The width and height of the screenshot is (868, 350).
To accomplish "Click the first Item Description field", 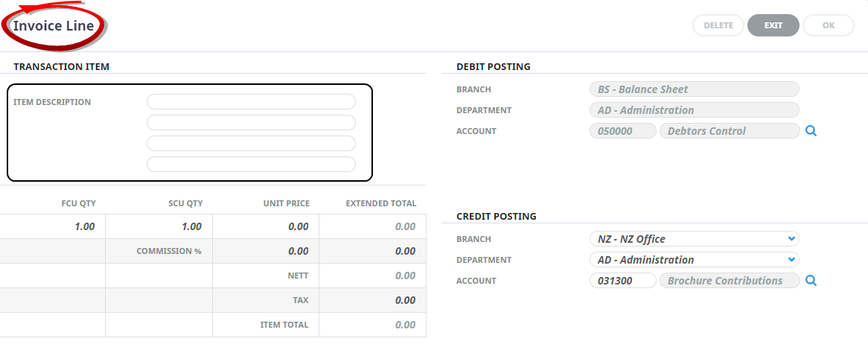I will 251,102.
